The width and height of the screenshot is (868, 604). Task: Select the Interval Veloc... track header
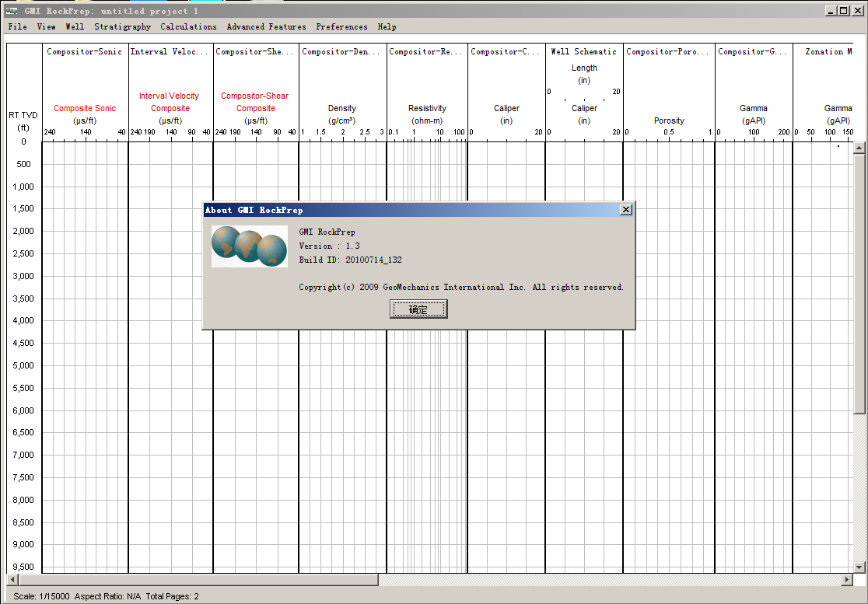[x=169, y=51]
